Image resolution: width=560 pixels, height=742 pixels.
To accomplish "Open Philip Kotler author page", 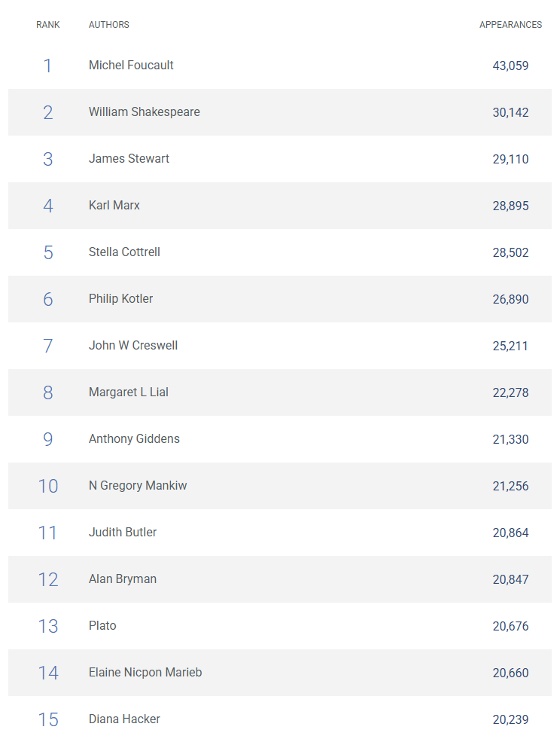I will tap(120, 299).
